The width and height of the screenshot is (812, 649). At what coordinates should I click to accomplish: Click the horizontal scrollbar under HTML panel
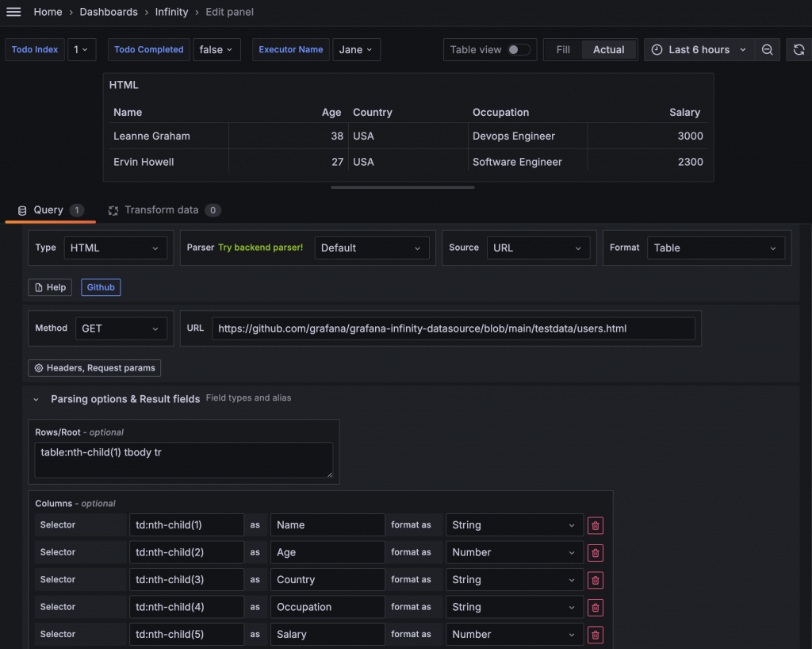point(402,187)
